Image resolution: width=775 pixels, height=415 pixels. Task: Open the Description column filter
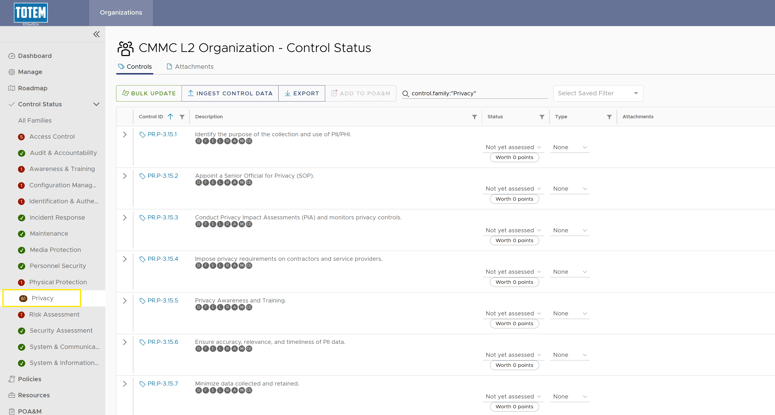[x=474, y=117]
